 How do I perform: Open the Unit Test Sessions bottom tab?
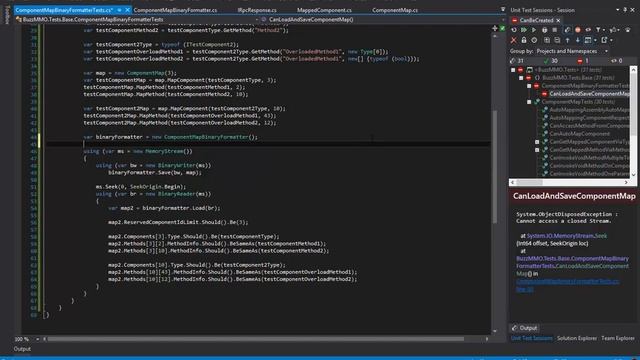(x=531, y=338)
